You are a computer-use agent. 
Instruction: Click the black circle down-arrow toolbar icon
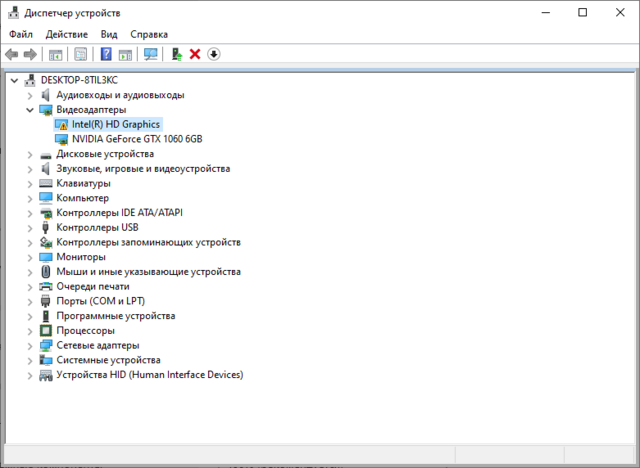[x=214, y=54]
